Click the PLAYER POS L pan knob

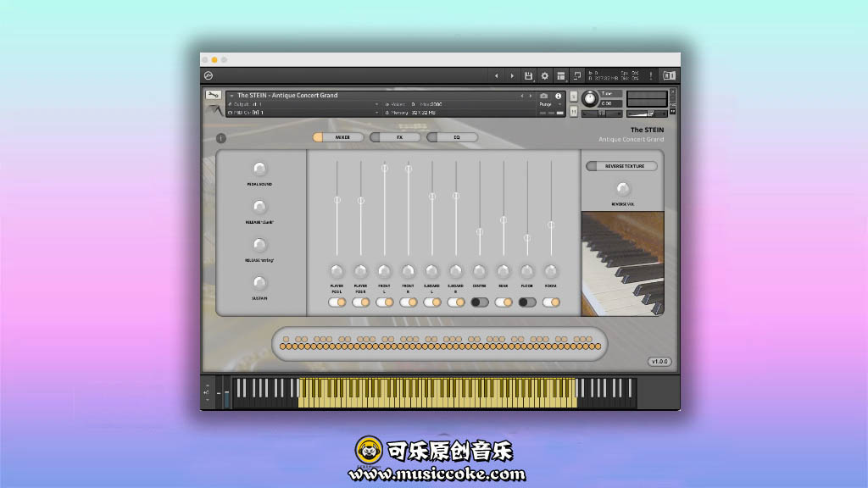tap(337, 271)
